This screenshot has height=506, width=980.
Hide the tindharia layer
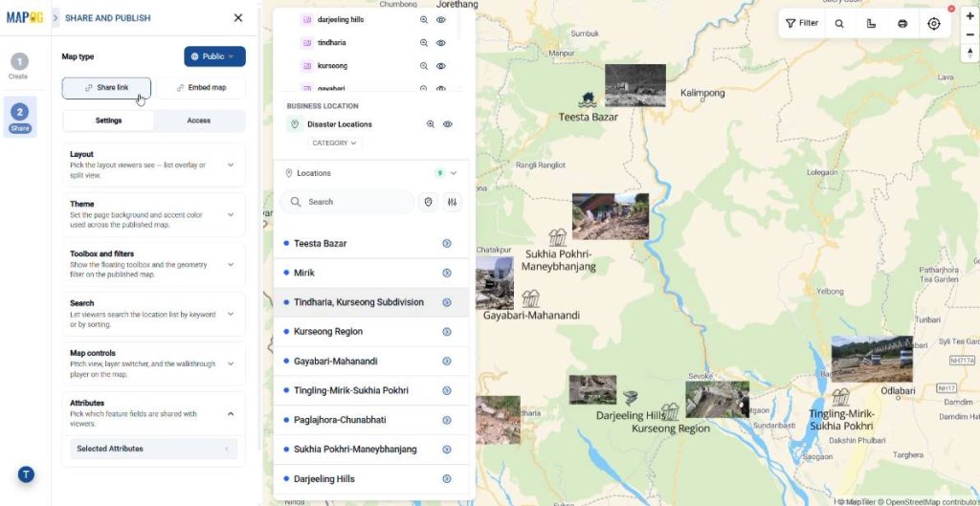click(x=441, y=43)
